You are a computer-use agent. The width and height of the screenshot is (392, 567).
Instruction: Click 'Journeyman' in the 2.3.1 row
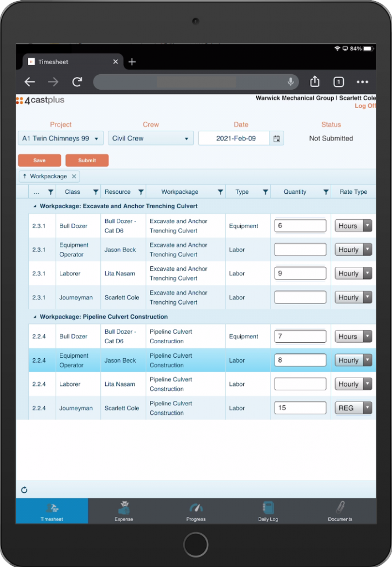click(x=76, y=297)
